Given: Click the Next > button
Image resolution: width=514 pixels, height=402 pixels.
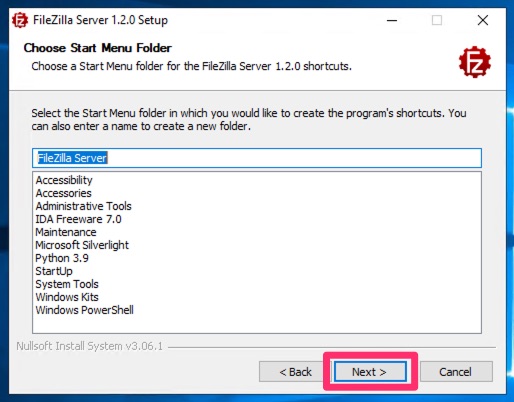Looking at the screenshot, I should pos(370,371).
